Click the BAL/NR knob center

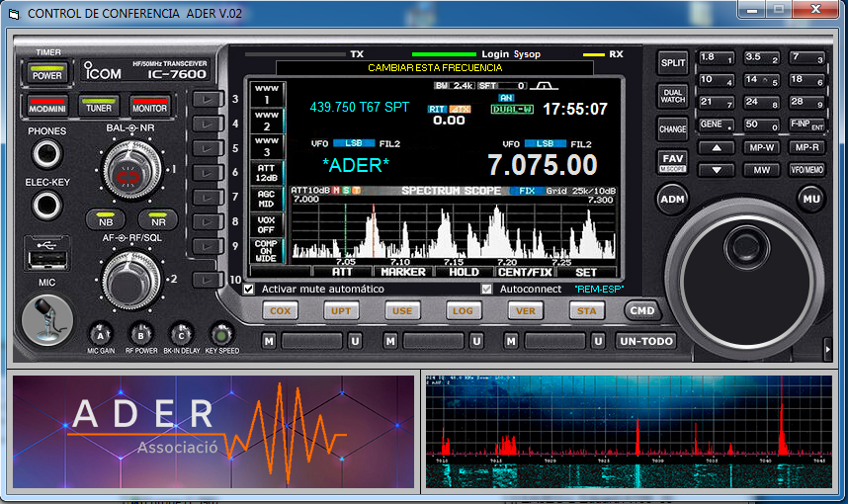coord(127,176)
